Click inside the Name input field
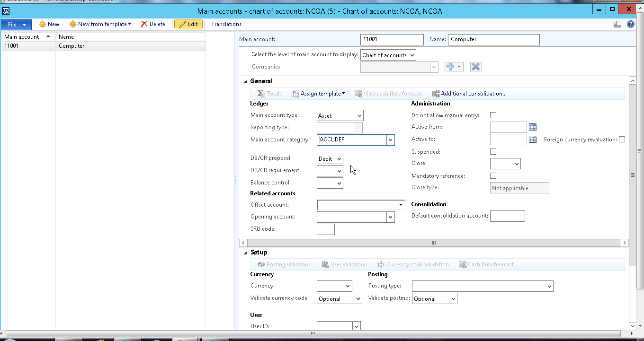The height and width of the screenshot is (341, 644). click(x=493, y=39)
